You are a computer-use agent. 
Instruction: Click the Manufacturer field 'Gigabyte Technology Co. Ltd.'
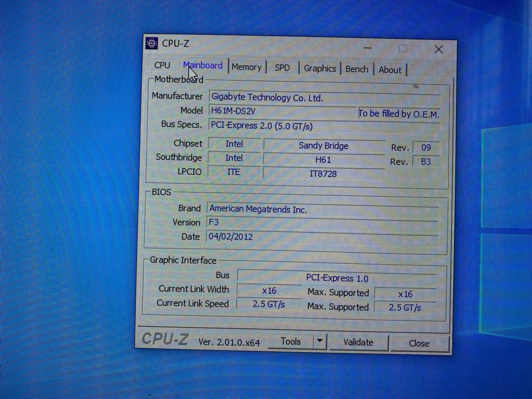(x=325, y=98)
